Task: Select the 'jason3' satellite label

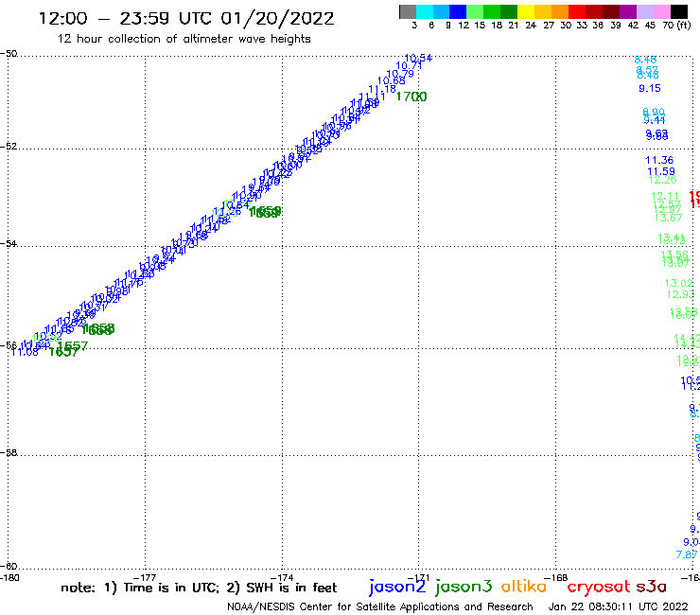Action: pos(464,587)
